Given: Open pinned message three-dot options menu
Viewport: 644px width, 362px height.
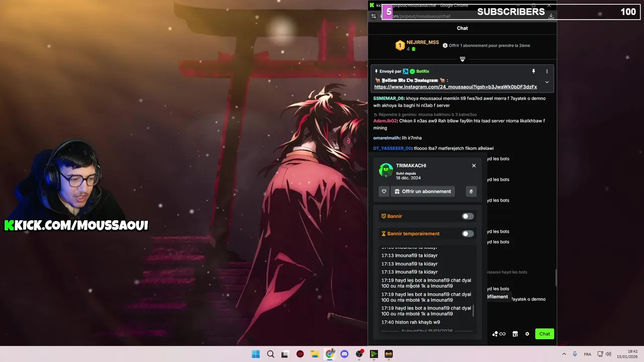Looking at the screenshot, I should (547, 71).
